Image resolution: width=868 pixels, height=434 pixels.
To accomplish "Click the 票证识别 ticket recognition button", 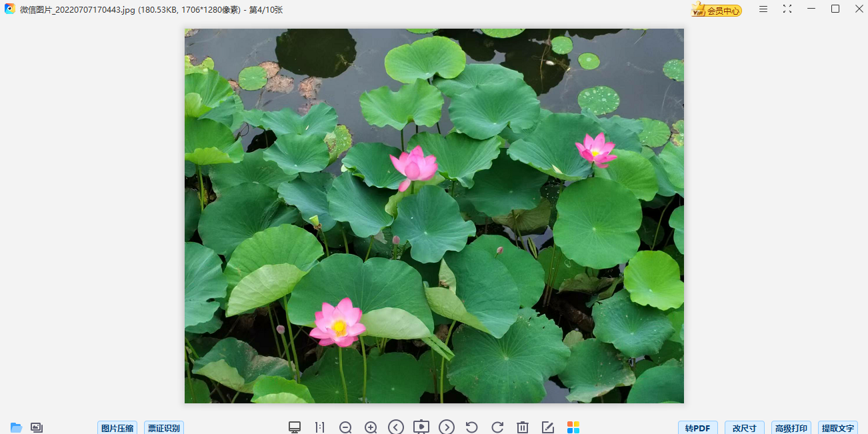I will tap(163, 428).
